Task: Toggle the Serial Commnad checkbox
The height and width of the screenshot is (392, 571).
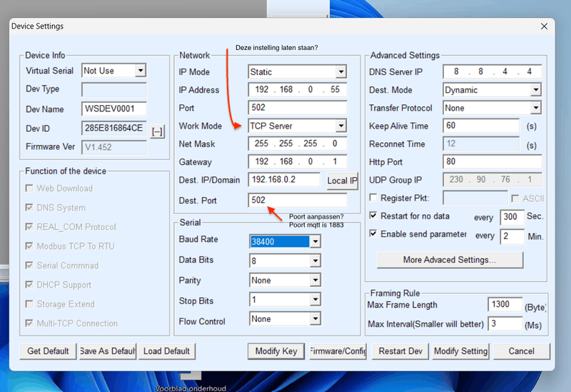Action: [x=29, y=266]
